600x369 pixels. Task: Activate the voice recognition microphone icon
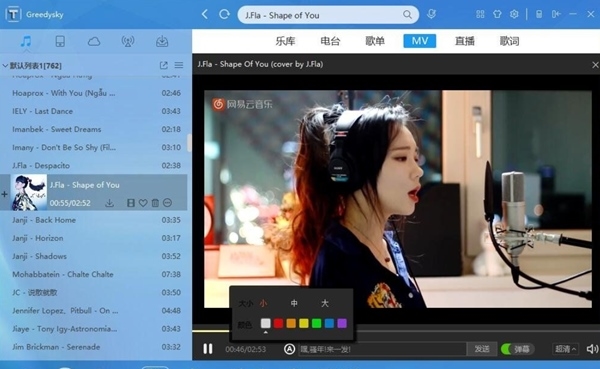coord(431,15)
